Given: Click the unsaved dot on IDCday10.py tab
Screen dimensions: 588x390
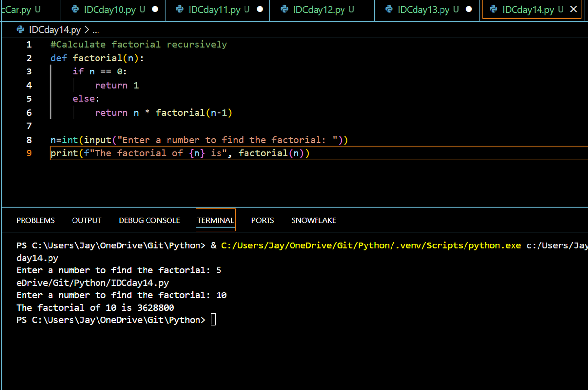Looking at the screenshot, I should point(155,9).
